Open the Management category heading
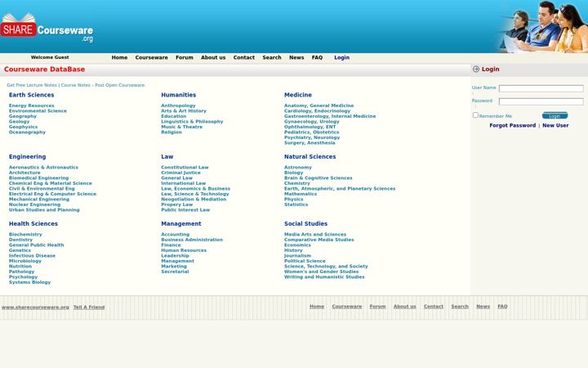The width and height of the screenshot is (588, 368). click(181, 224)
